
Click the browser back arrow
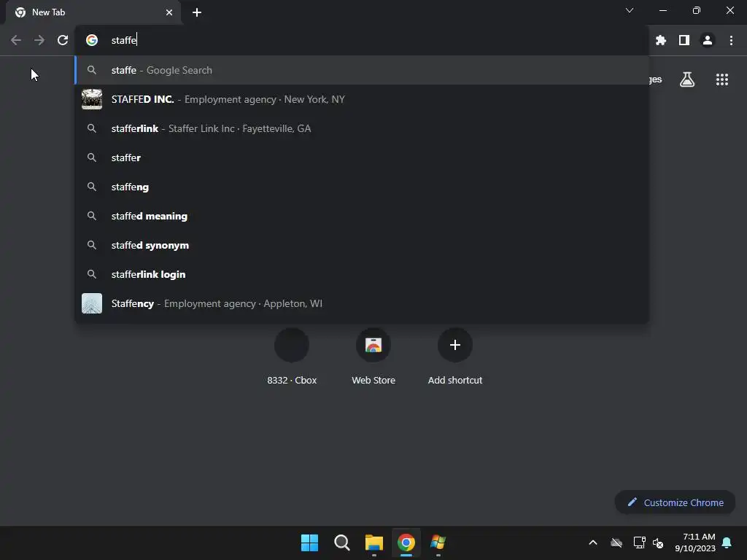[16, 40]
